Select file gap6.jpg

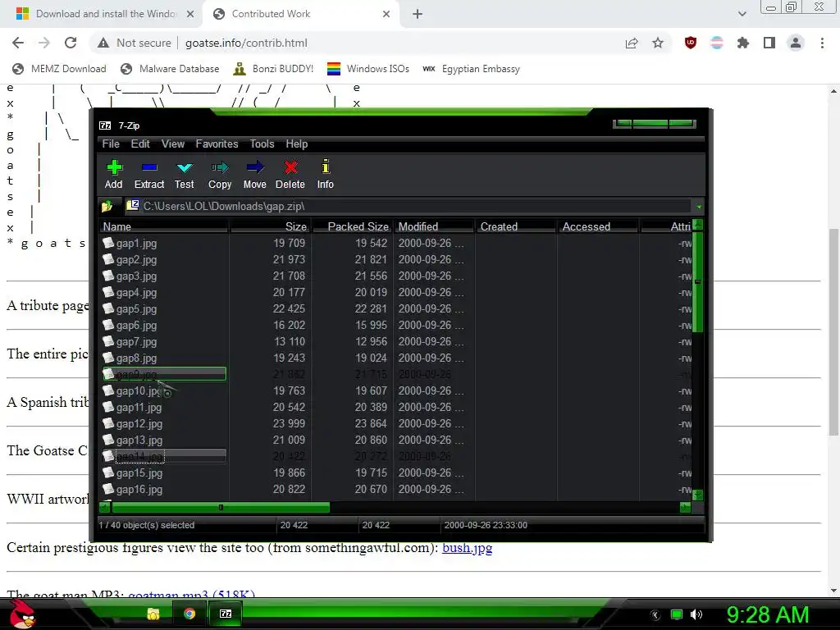pyautogui.click(x=137, y=325)
